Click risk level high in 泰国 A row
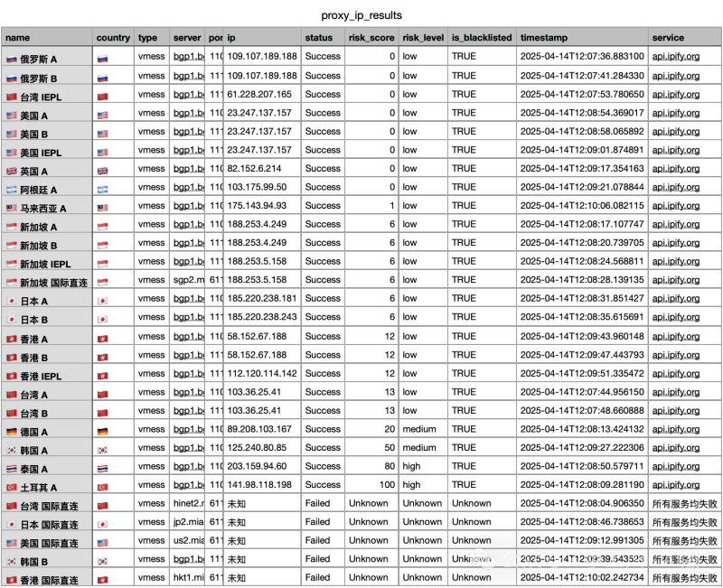723x588 pixels. (411, 466)
